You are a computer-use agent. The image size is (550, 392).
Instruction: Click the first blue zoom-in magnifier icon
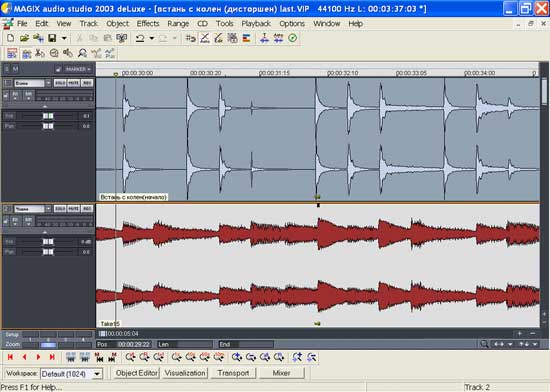(x=237, y=357)
